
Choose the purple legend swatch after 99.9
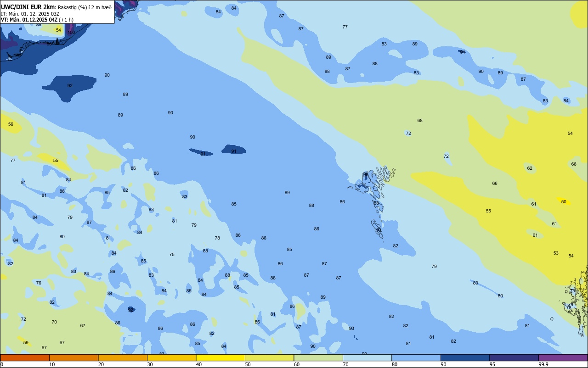coord(563,357)
